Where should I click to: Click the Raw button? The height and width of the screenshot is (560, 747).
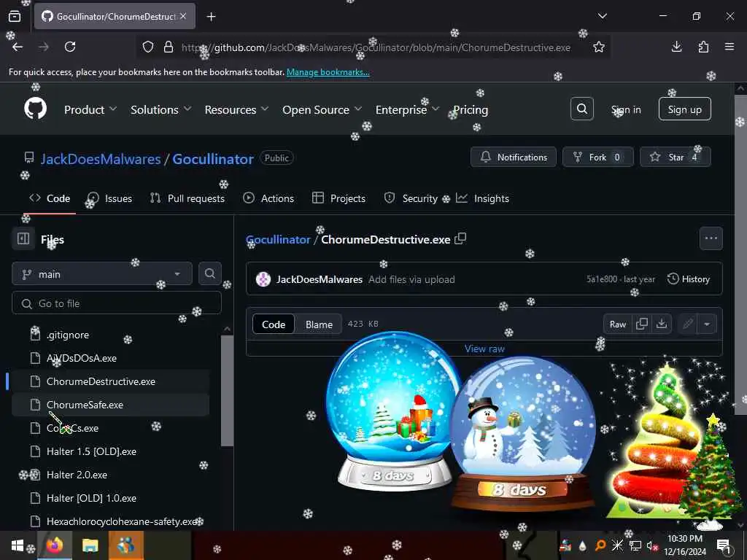pyautogui.click(x=617, y=324)
